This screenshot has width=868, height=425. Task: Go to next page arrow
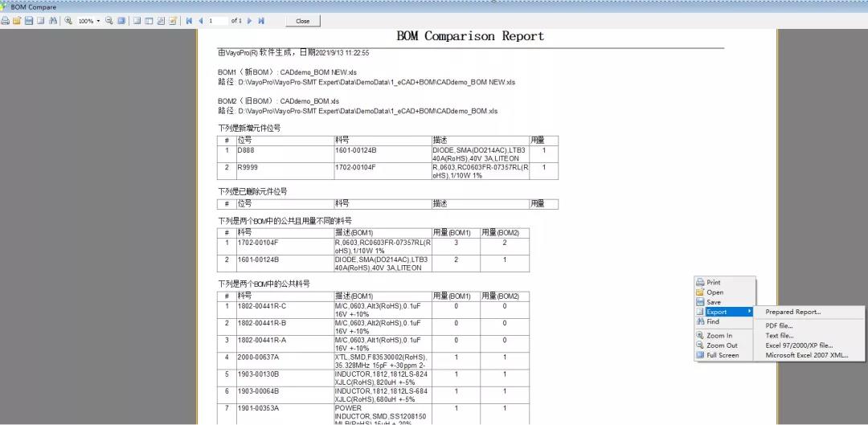pos(250,20)
